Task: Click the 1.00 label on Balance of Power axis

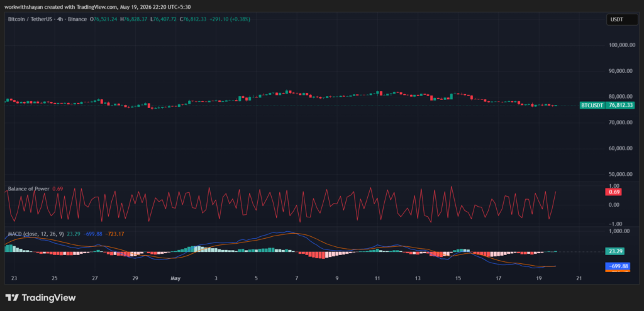Action: coord(614,186)
